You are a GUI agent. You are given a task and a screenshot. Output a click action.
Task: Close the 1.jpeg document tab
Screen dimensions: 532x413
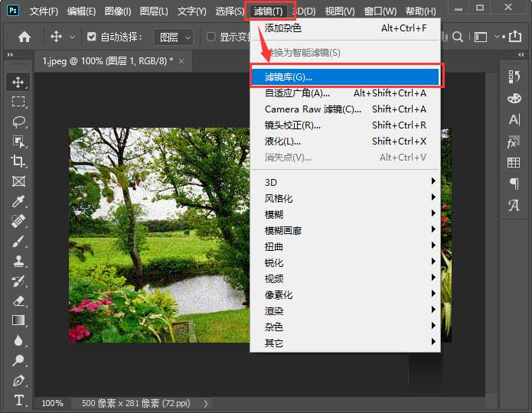181,60
